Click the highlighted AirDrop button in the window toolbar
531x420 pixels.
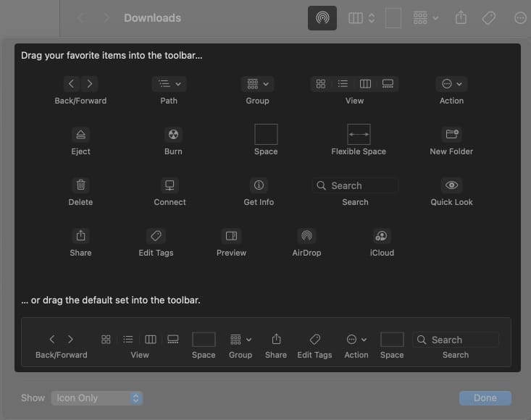pos(322,18)
